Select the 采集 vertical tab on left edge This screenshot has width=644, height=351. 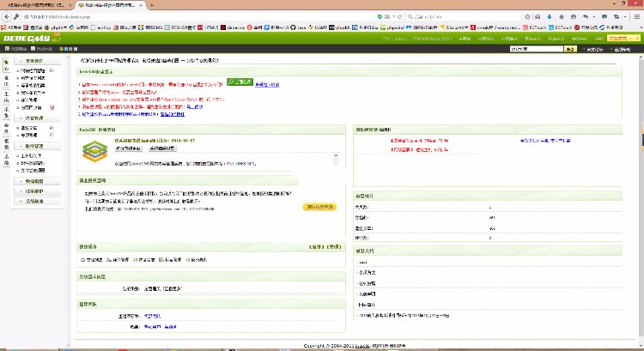[6, 112]
